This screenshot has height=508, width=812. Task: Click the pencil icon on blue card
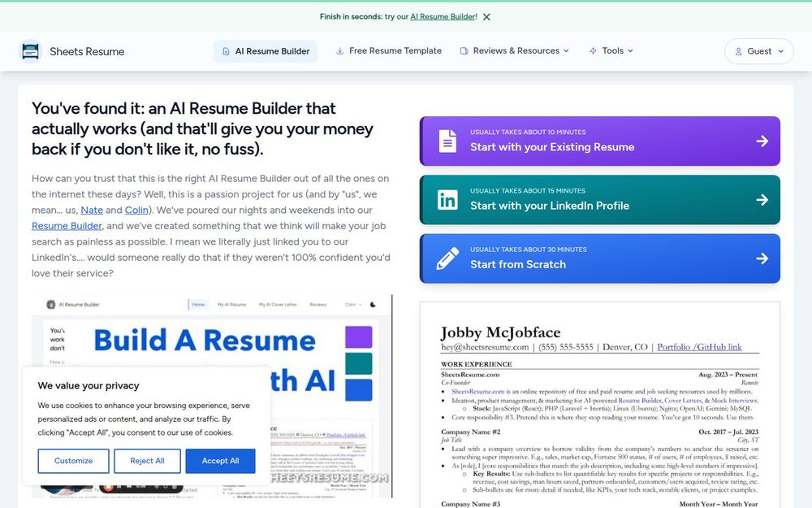click(x=447, y=258)
